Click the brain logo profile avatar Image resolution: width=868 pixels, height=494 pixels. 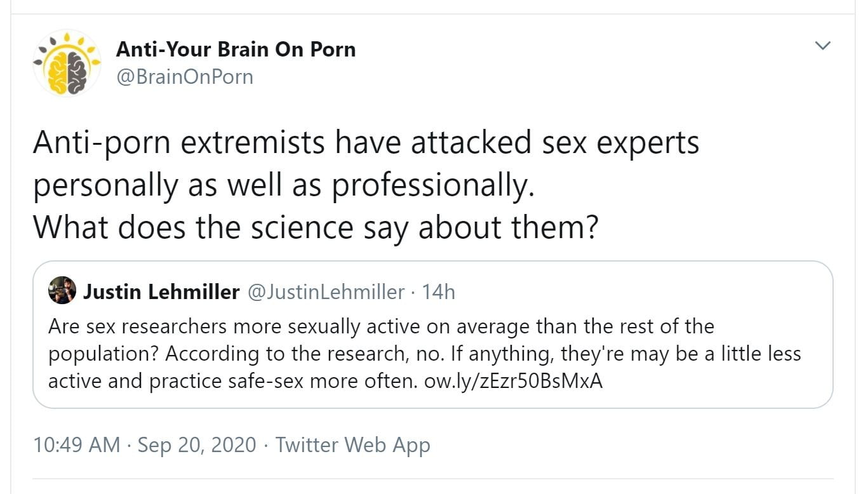tap(67, 63)
